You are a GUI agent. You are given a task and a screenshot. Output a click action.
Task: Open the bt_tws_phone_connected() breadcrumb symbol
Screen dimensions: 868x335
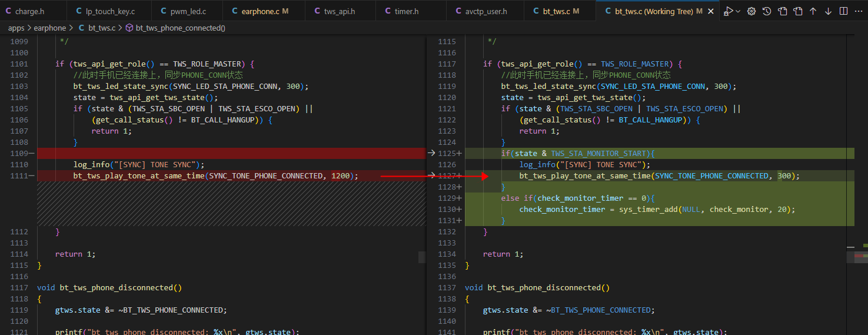click(x=180, y=28)
